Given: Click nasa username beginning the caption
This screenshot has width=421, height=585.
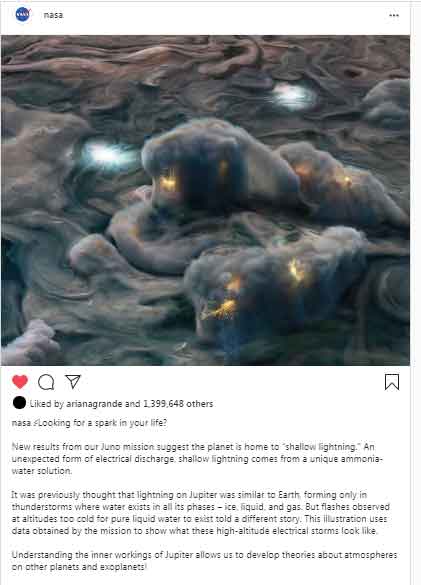Looking at the screenshot, I should click(21, 423).
